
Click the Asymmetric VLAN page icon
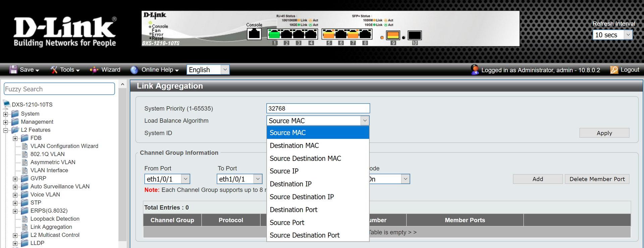(x=25, y=162)
